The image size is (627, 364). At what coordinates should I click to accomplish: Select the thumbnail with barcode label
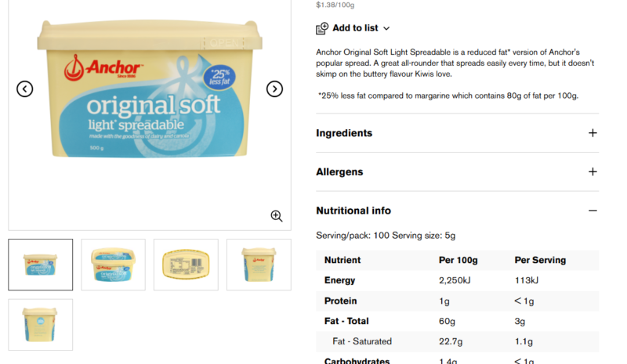(x=186, y=265)
